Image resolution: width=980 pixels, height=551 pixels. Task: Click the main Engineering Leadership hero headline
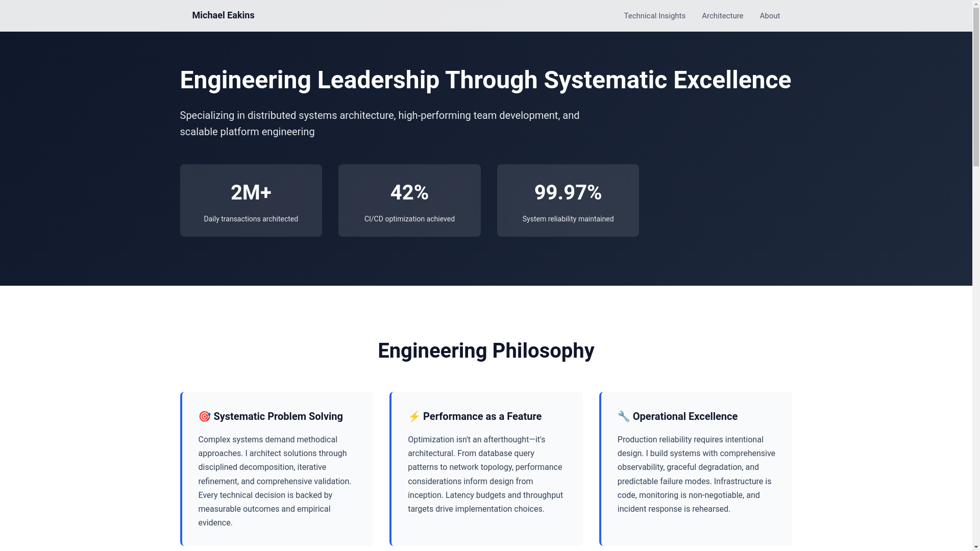point(485,80)
